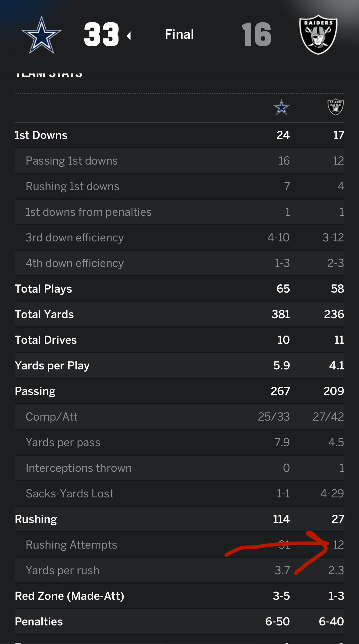
Task: Tap the "Red Zone (Made-Att)" label
Action: tap(69, 596)
